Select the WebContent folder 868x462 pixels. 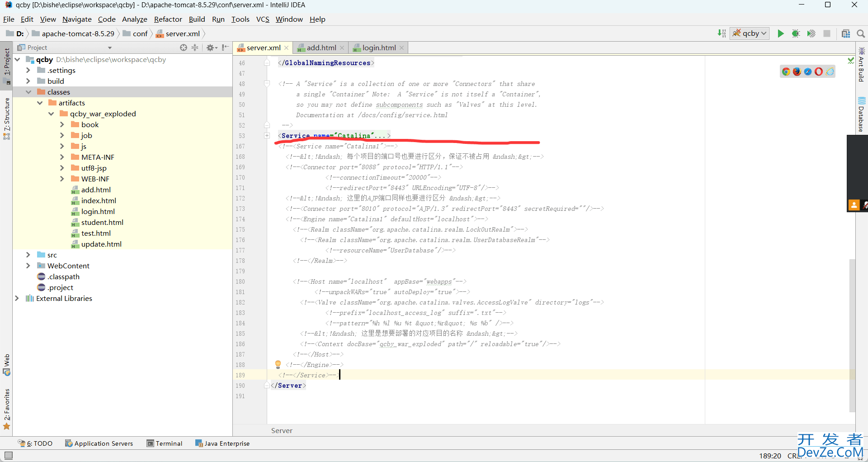click(x=68, y=266)
